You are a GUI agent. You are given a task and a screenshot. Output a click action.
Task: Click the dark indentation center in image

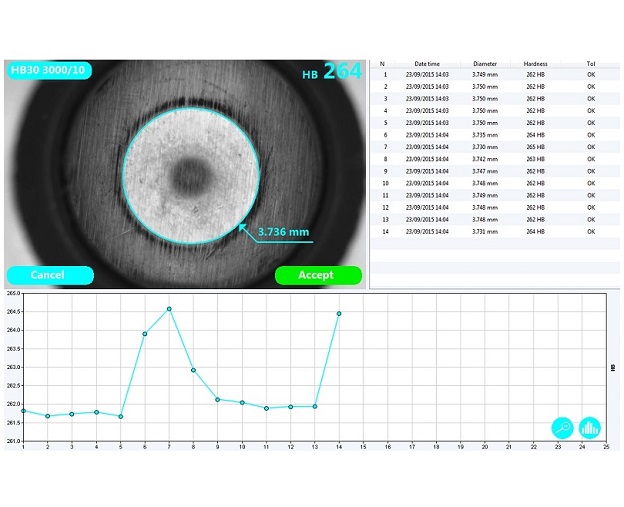[189, 178]
